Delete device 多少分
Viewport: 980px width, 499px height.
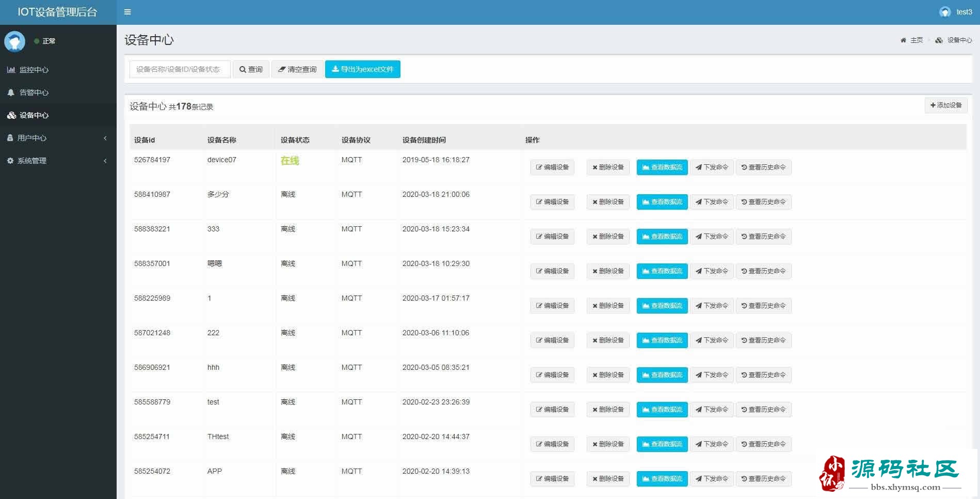(x=608, y=202)
